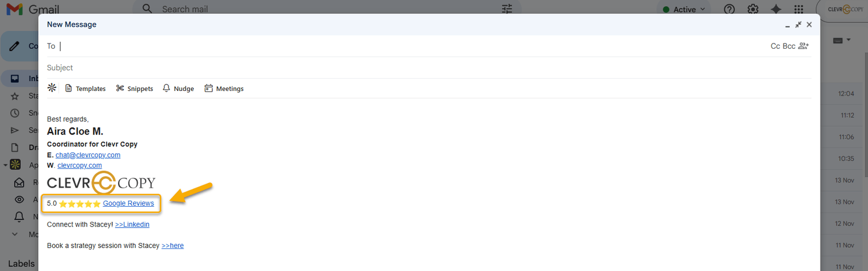Click the add recipients contacts icon

(x=803, y=46)
